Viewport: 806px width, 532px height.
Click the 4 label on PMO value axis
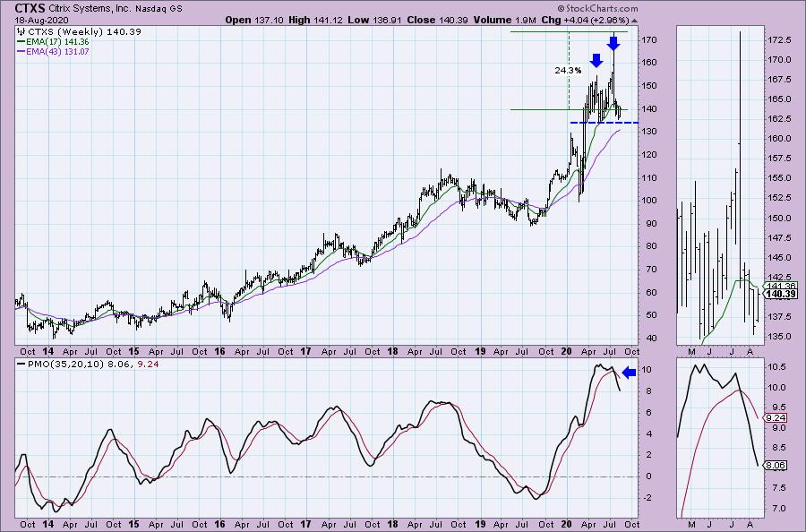[648, 433]
